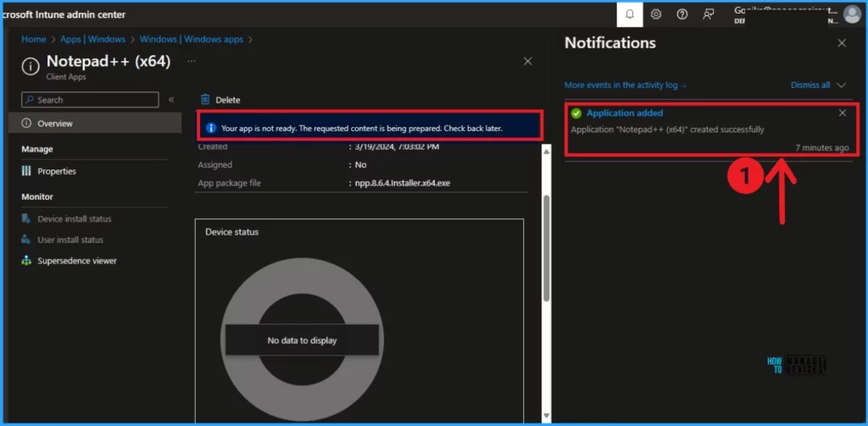This screenshot has width=868, height=426.
Task: Dismiss the Application added notification
Action: click(843, 113)
